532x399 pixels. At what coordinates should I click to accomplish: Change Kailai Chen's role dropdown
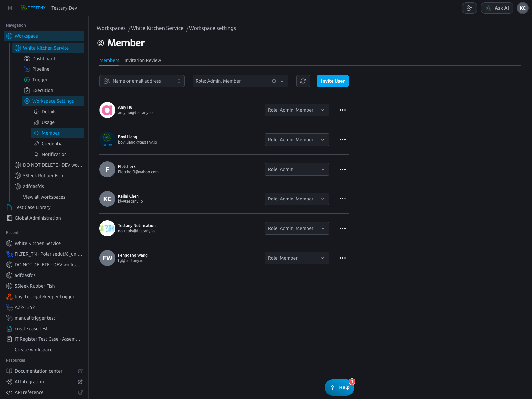pyautogui.click(x=297, y=199)
